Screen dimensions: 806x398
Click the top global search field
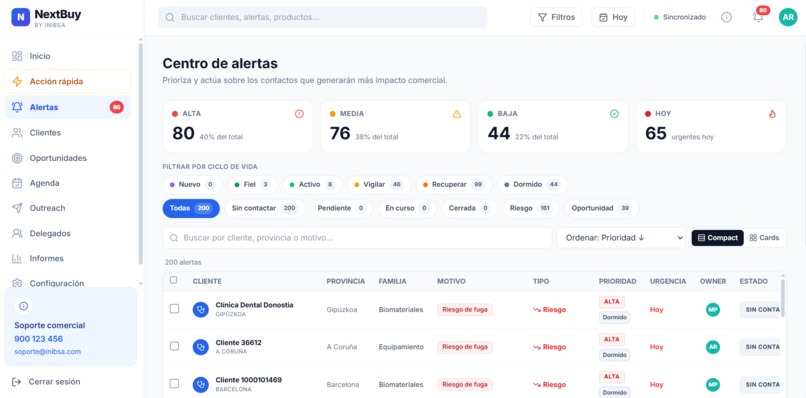(x=322, y=17)
